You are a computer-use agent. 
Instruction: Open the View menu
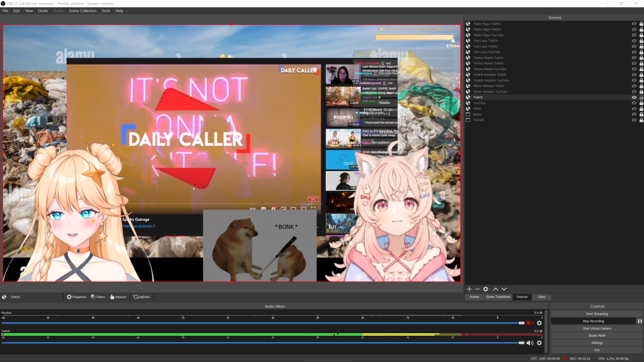[x=29, y=11]
